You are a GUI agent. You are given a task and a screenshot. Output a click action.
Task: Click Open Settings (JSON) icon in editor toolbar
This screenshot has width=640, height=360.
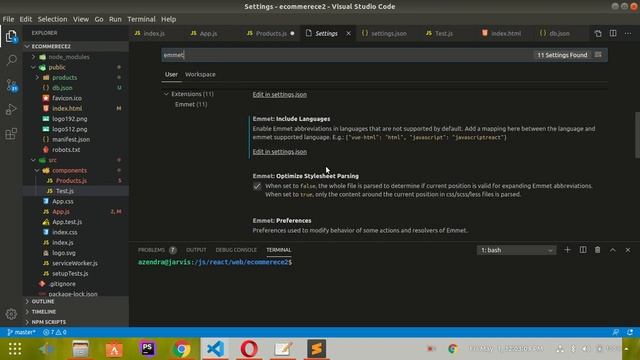(598, 33)
